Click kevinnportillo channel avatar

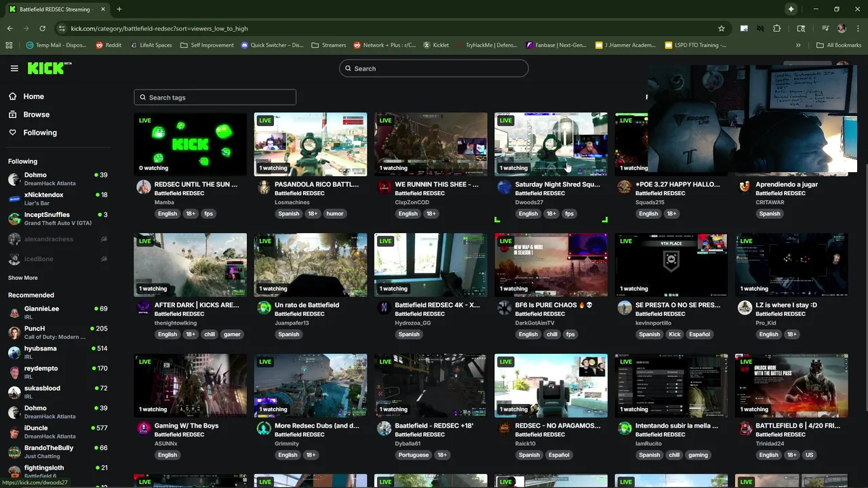[625, 308]
